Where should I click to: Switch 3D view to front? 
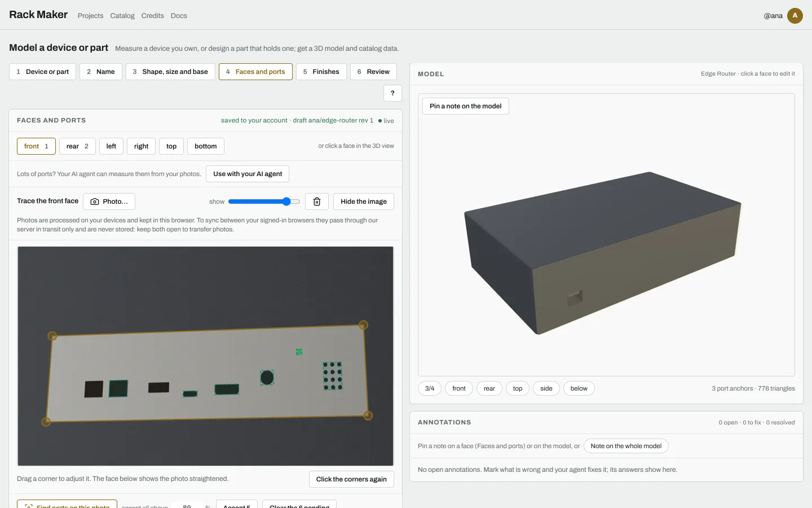459,388
